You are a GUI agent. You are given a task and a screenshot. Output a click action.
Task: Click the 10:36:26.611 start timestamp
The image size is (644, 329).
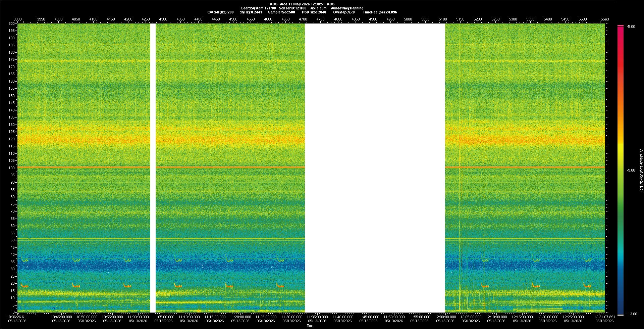pyautogui.click(x=17, y=317)
